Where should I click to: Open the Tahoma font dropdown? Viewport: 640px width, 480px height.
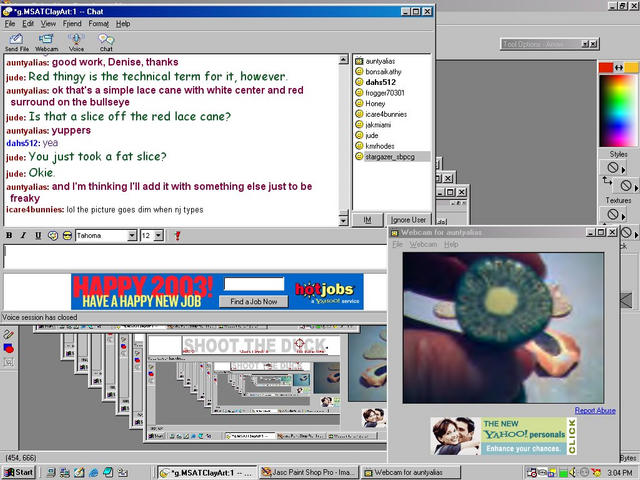tap(131, 236)
